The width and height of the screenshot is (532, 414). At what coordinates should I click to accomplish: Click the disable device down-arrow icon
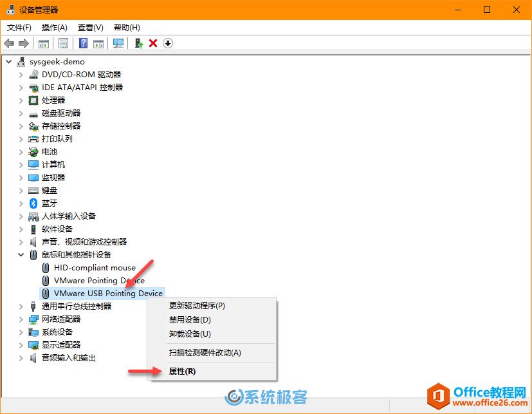click(x=168, y=43)
